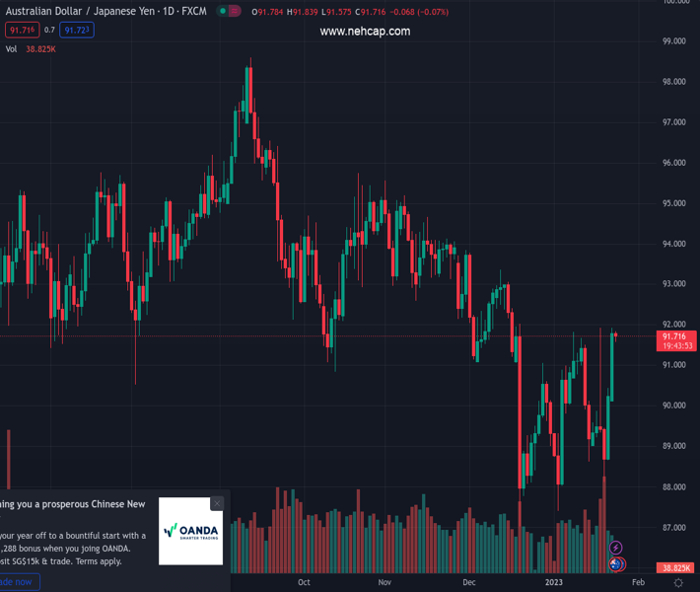
Task: Click the Oct label on time axis
Action: tap(304, 582)
